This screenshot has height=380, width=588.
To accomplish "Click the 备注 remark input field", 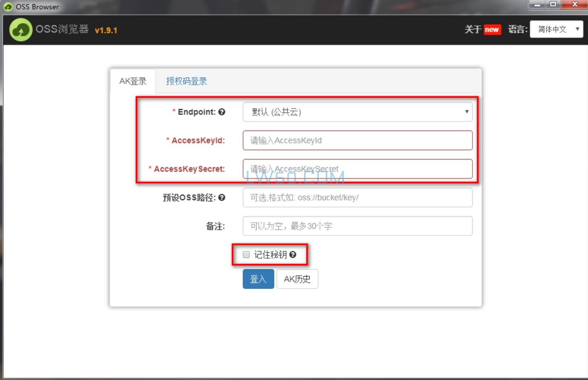I will point(357,226).
